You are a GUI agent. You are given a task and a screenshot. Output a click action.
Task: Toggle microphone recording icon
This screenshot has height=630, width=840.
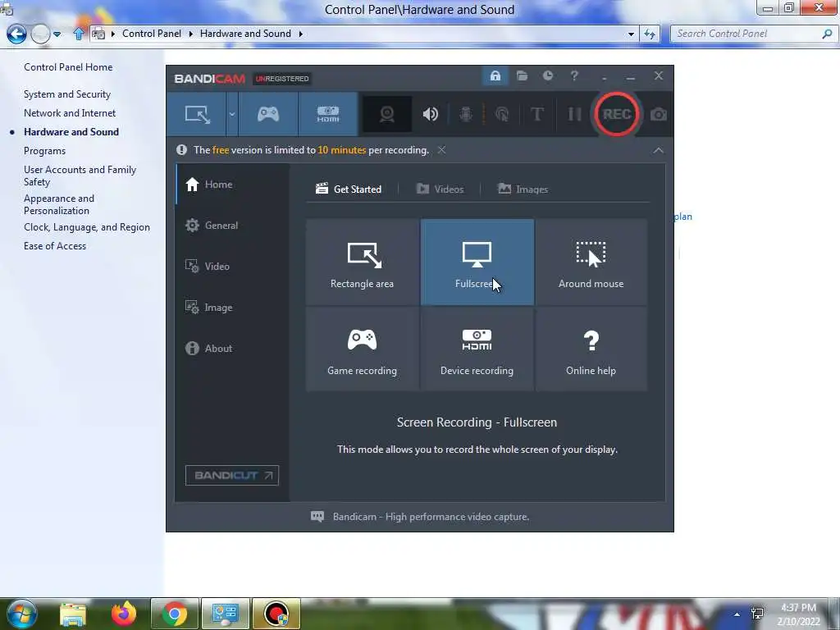466,114
